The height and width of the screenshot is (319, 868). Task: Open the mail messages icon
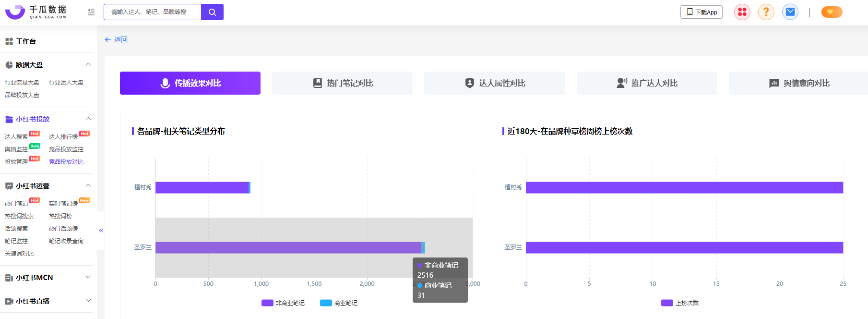coord(790,12)
